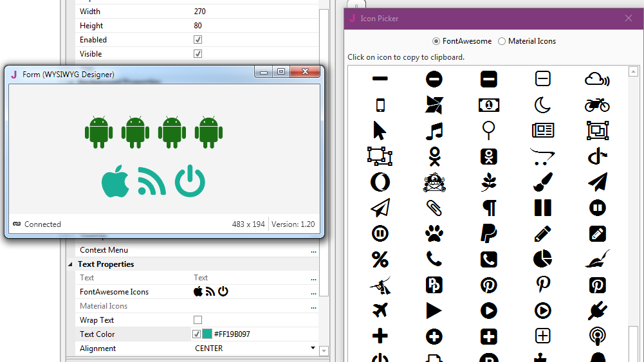Copy the cloud with sound waves icon

pos(597,79)
